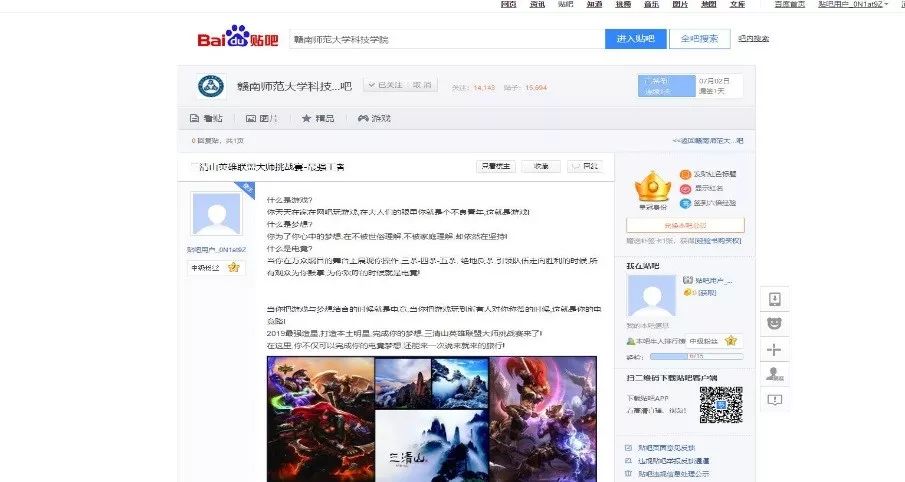Open the 吧内搜索 link
The image size is (905, 482).
point(753,39)
